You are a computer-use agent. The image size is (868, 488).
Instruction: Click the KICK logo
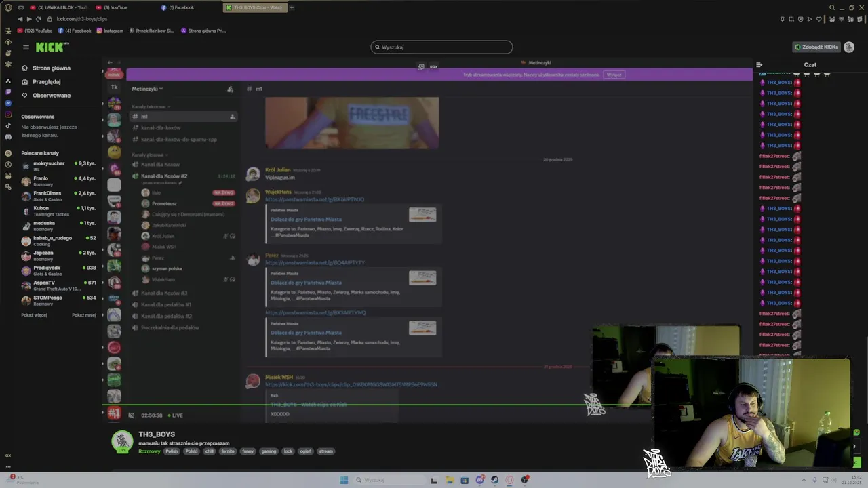tap(52, 47)
